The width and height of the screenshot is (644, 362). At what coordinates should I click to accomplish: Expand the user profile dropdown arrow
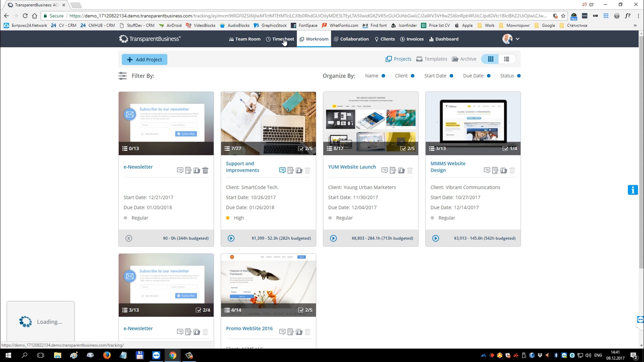pos(518,39)
